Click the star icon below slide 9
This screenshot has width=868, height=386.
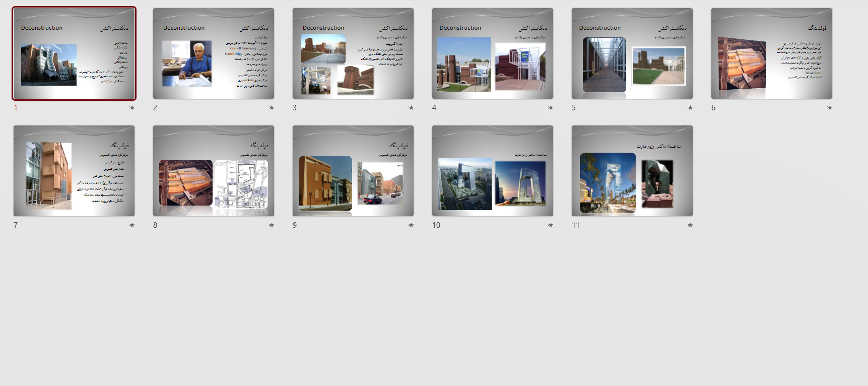point(411,225)
